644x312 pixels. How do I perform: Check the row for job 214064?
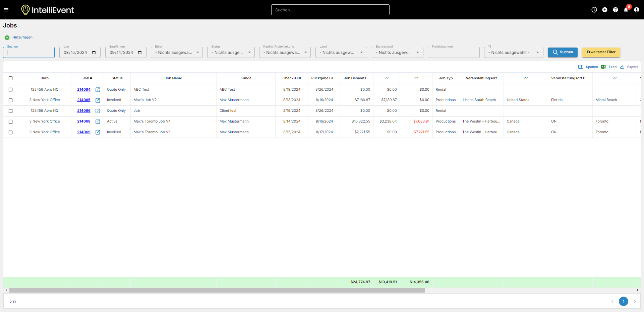(x=11, y=90)
